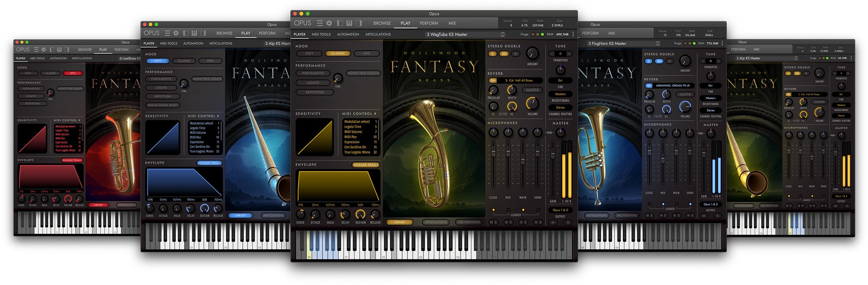Open Articulations top tab in WagTuba window

(378, 34)
